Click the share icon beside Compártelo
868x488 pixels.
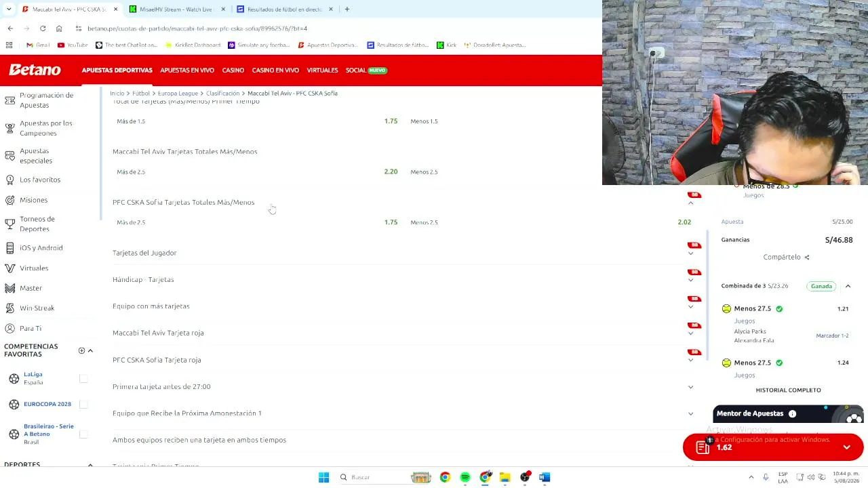click(807, 258)
